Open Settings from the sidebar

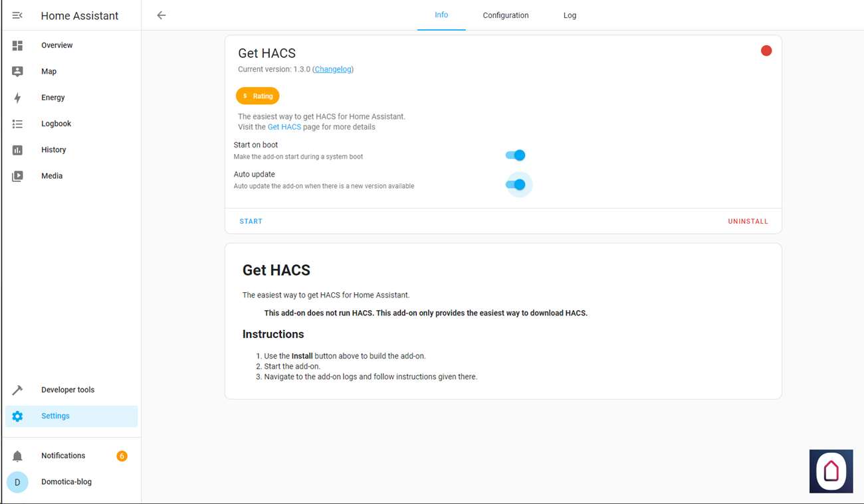(x=71, y=416)
